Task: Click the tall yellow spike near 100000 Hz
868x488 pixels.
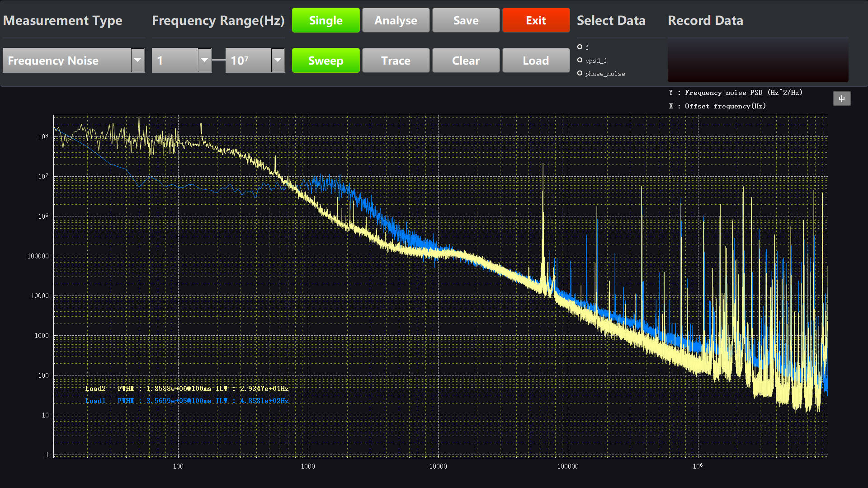Action: (543, 203)
